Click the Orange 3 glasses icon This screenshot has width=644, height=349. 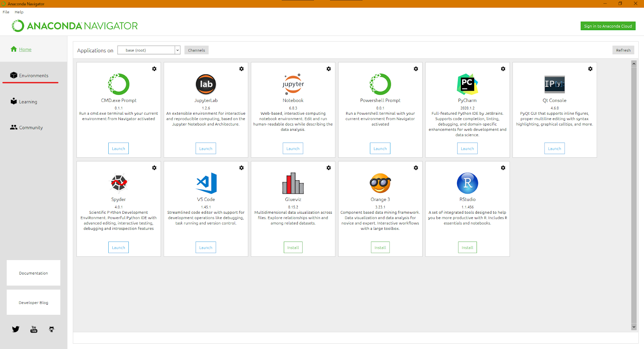pos(380,183)
